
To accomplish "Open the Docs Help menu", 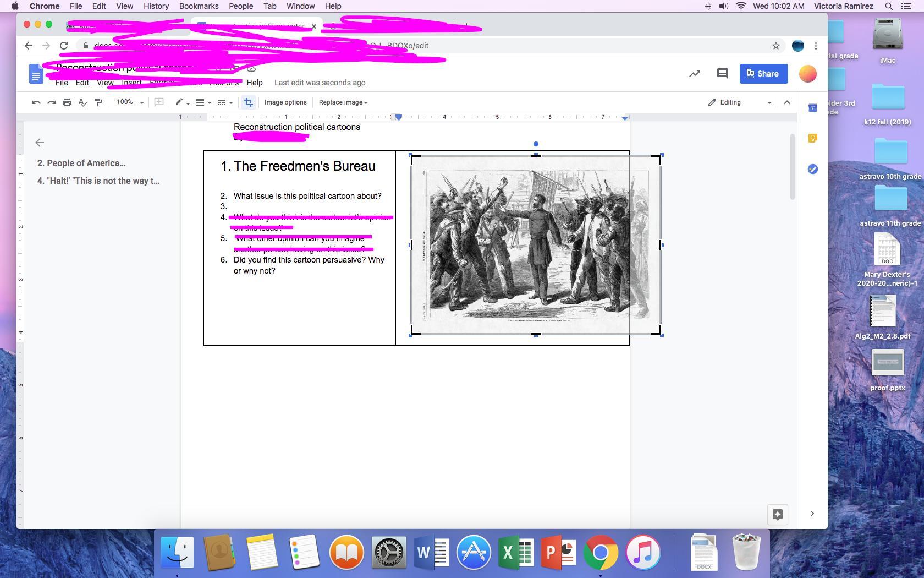I will (255, 83).
